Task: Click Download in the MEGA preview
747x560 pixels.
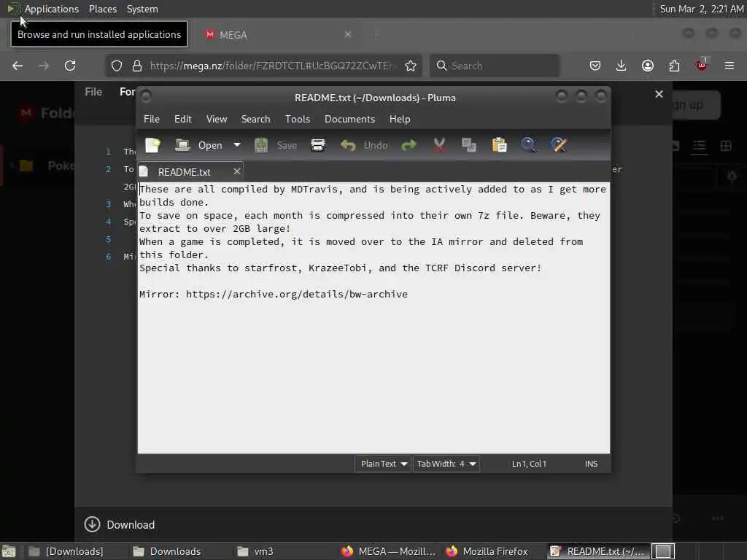Action: [120, 525]
